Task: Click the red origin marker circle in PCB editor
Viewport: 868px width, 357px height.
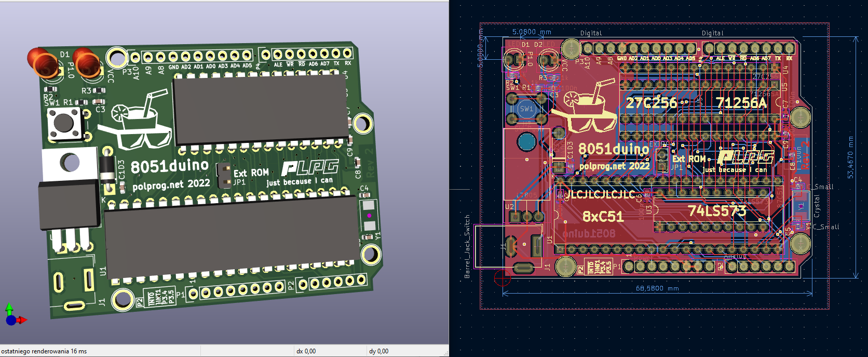Action: pos(503,278)
